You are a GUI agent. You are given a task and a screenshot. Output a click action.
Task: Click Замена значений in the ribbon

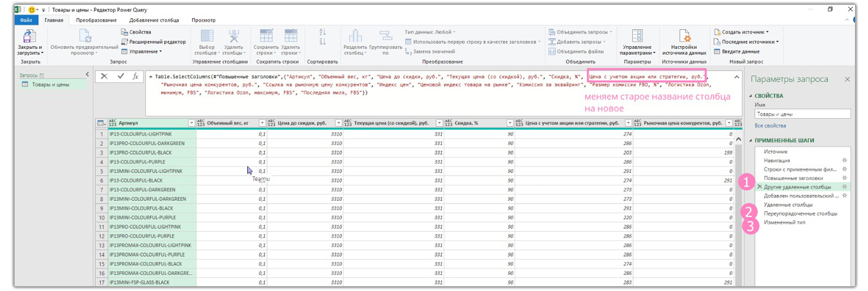coord(430,52)
